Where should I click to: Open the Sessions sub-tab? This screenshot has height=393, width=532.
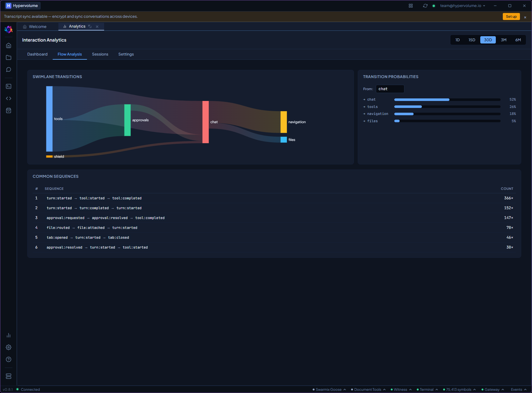(100, 54)
